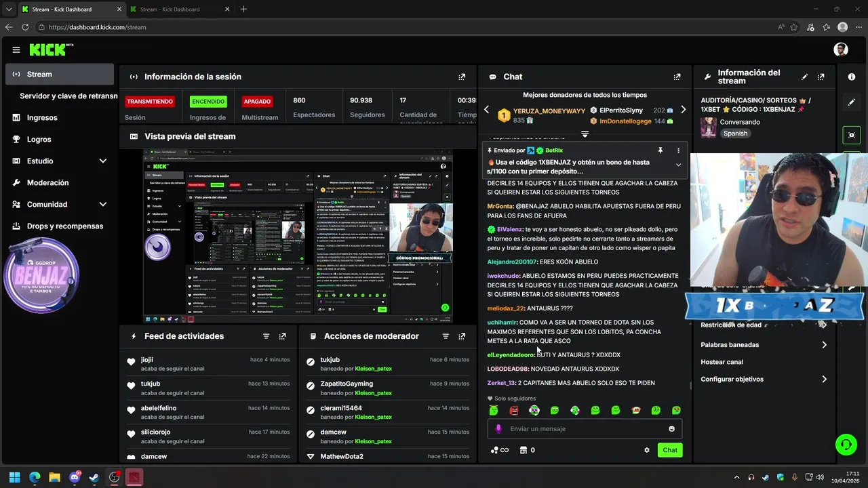
Task: Open the profile avatar at top right
Action: (x=841, y=49)
